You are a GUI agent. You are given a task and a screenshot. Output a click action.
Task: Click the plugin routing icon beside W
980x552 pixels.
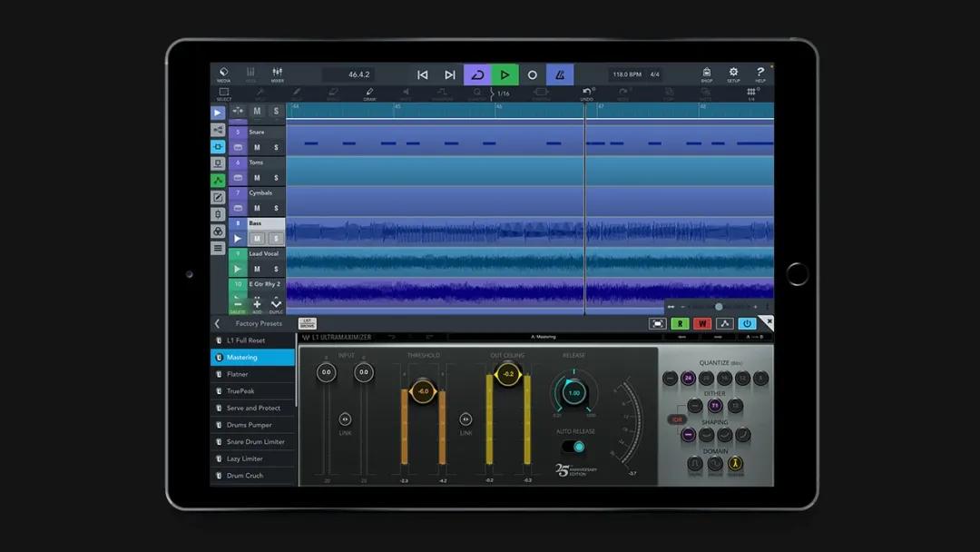click(x=724, y=324)
